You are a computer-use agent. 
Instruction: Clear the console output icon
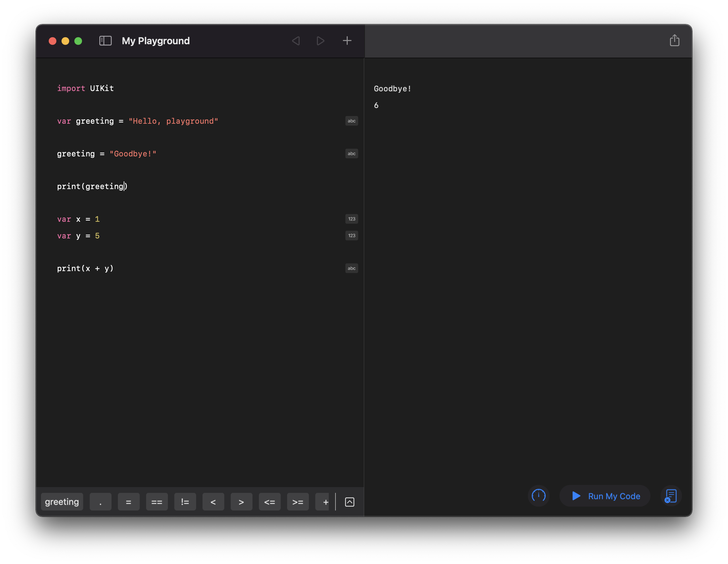(x=671, y=496)
